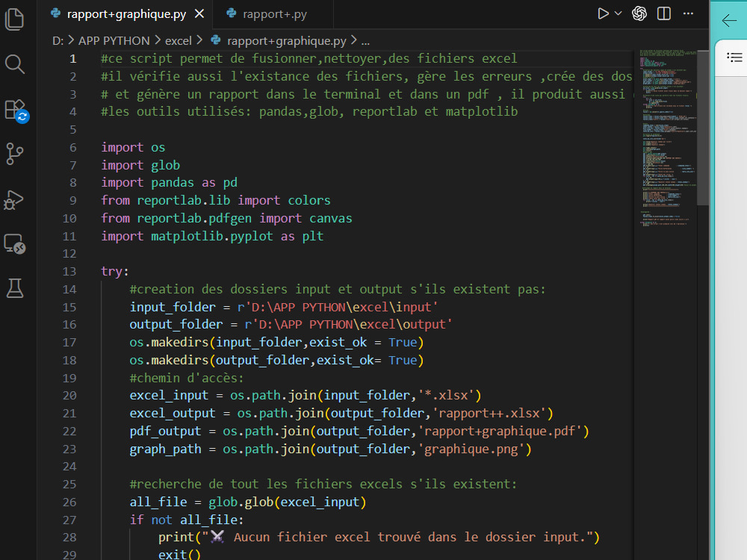This screenshot has width=747, height=560.
Task: Open the ChatGPT extension icon in editor toolbar
Action: click(639, 13)
